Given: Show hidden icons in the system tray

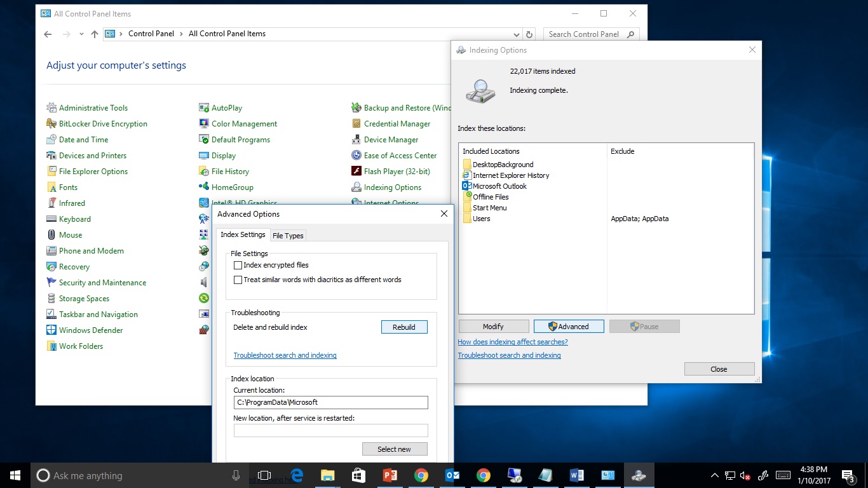Looking at the screenshot, I should tap(714, 475).
